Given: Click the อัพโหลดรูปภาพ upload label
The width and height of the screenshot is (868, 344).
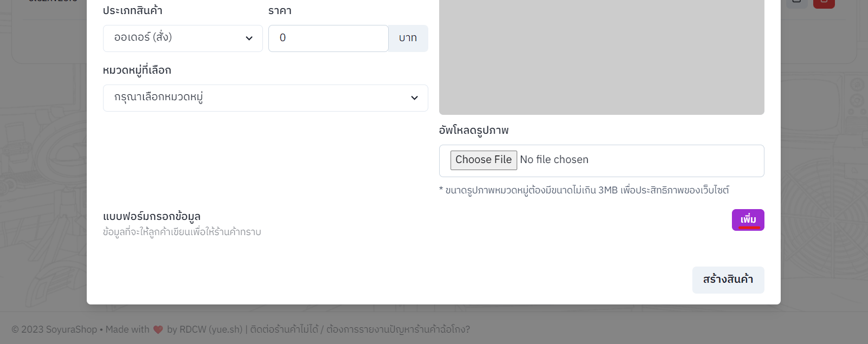Looking at the screenshot, I should [474, 131].
